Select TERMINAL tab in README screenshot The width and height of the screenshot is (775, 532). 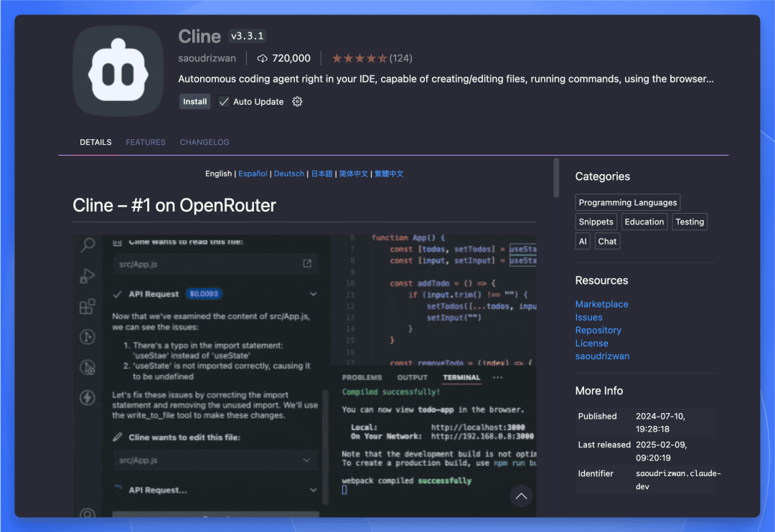pos(461,377)
